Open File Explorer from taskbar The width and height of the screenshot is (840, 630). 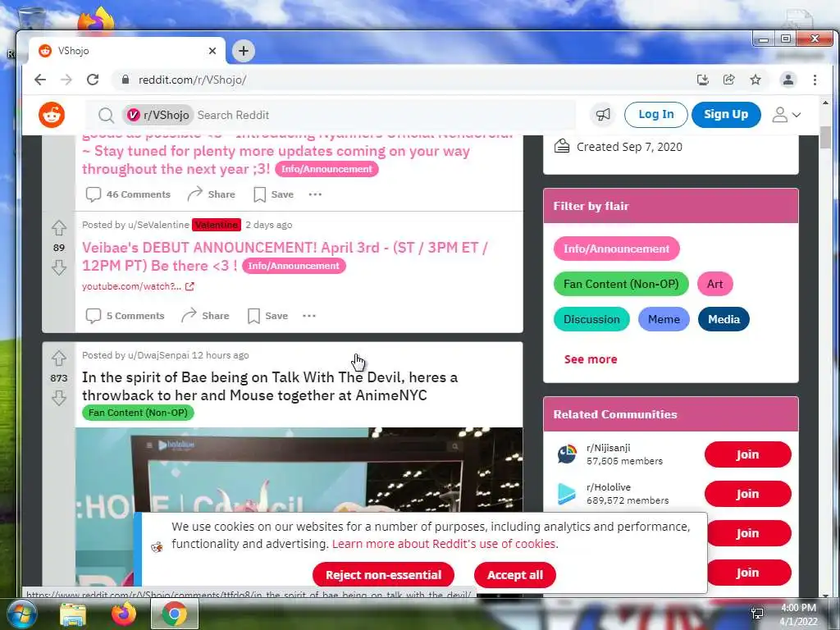click(x=73, y=614)
